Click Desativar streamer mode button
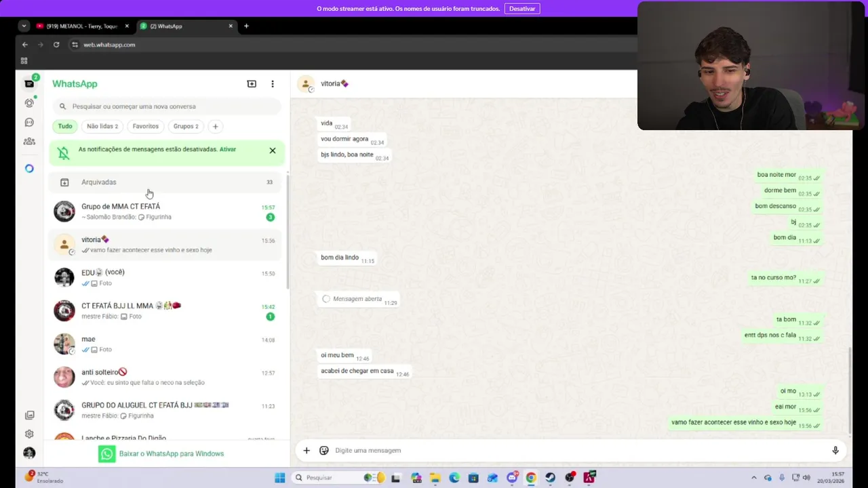868x488 pixels. tap(522, 9)
